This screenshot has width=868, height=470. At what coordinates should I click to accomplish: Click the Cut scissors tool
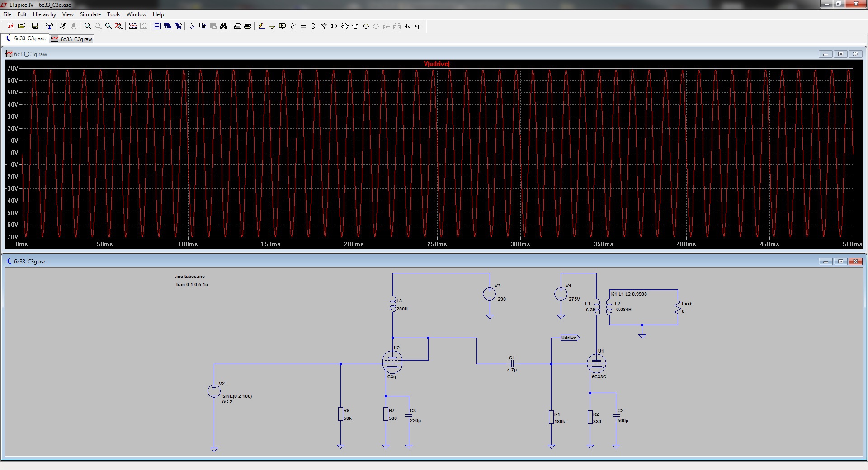click(x=192, y=26)
